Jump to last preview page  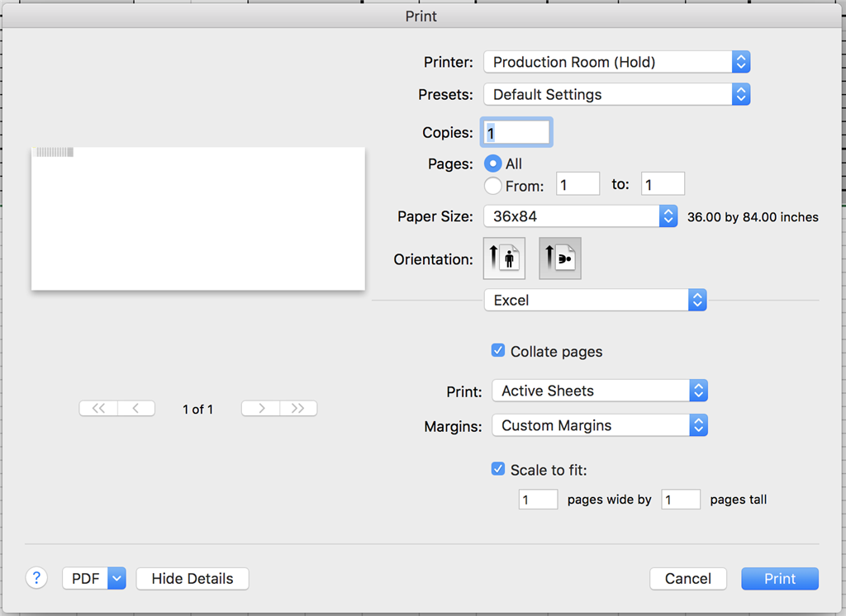tap(298, 409)
